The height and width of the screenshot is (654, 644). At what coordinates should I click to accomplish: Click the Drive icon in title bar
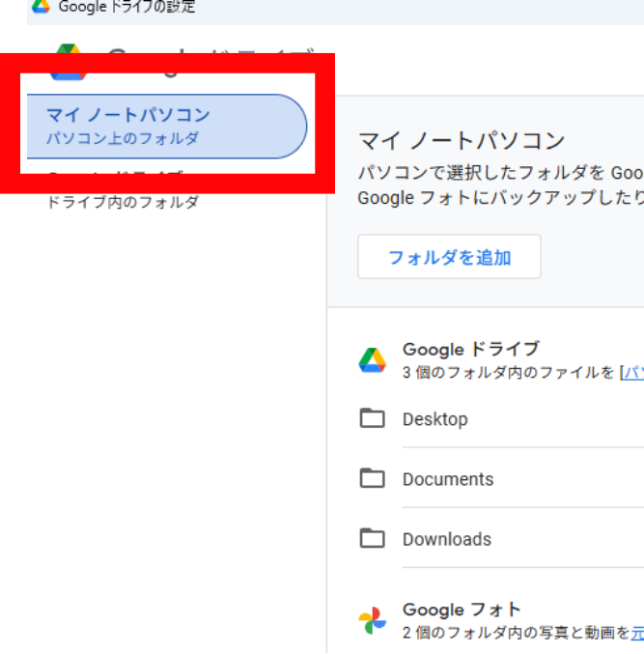(41, 6)
